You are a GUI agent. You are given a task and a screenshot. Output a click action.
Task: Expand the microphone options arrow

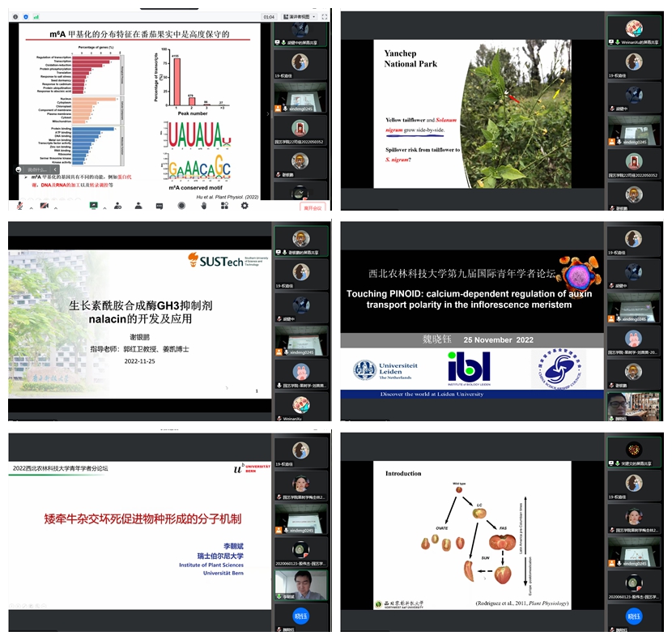coord(31,208)
